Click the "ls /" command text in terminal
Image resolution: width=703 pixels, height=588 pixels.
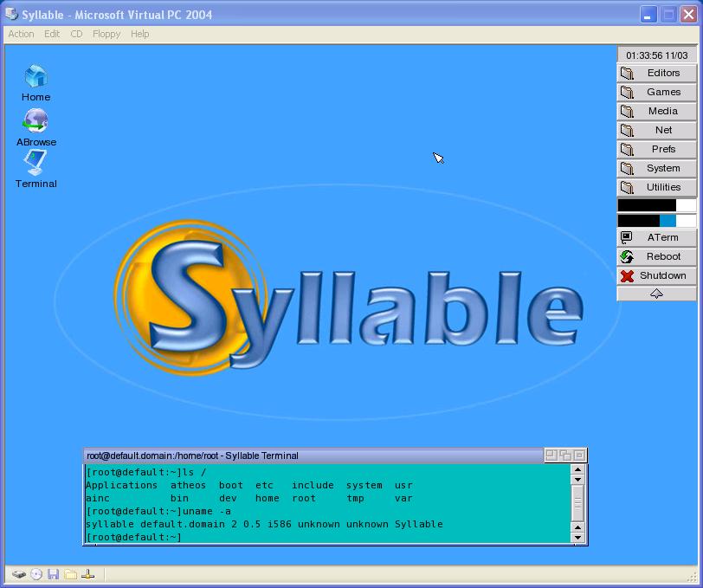tap(195, 472)
